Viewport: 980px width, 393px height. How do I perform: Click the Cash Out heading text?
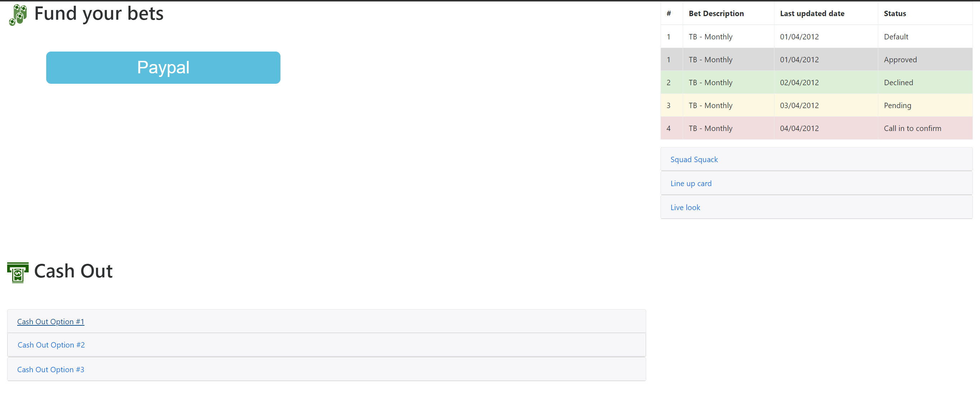click(x=73, y=271)
